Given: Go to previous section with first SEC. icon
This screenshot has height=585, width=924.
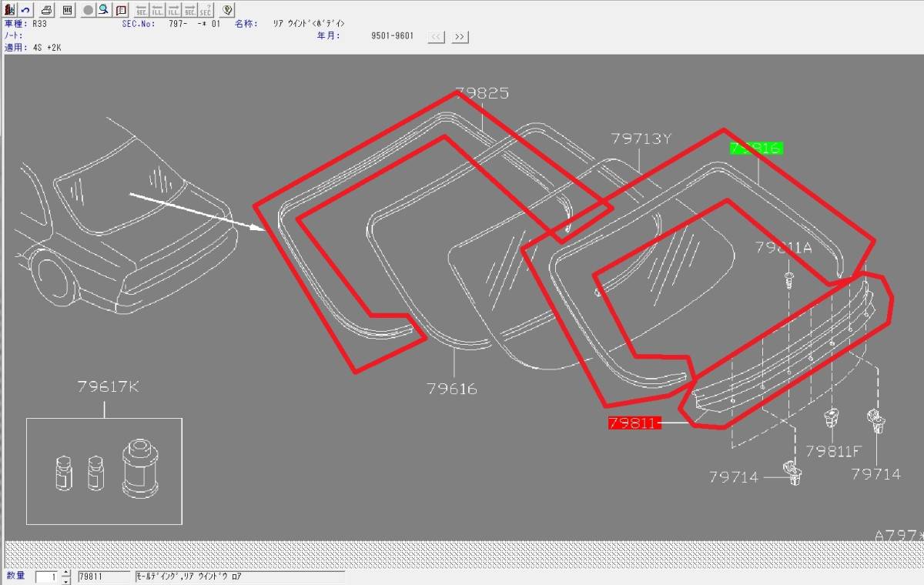Looking at the screenshot, I should click(142, 10).
